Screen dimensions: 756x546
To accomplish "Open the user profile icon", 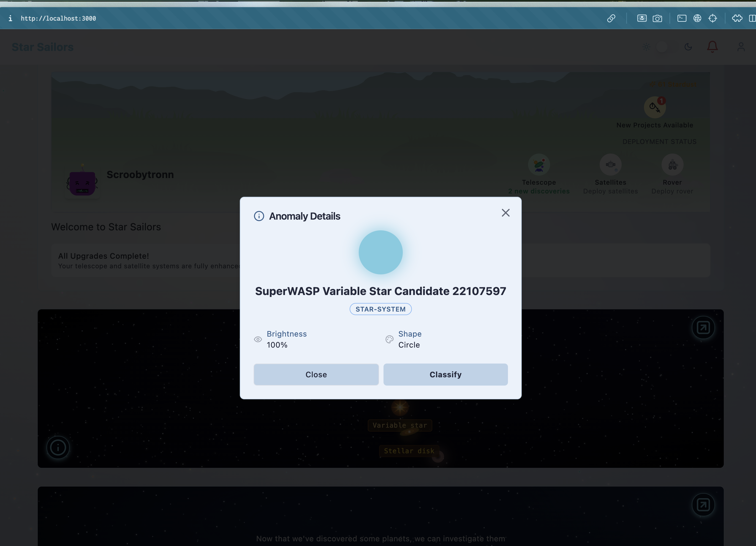I will pyautogui.click(x=741, y=47).
